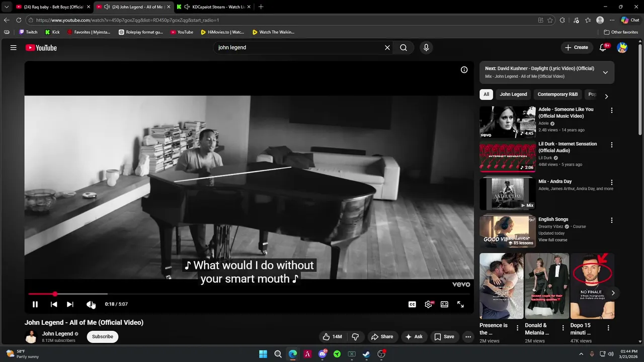Click the Ask button
Screen dimensions: 644x362
pyautogui.click(x=414, y=337)
